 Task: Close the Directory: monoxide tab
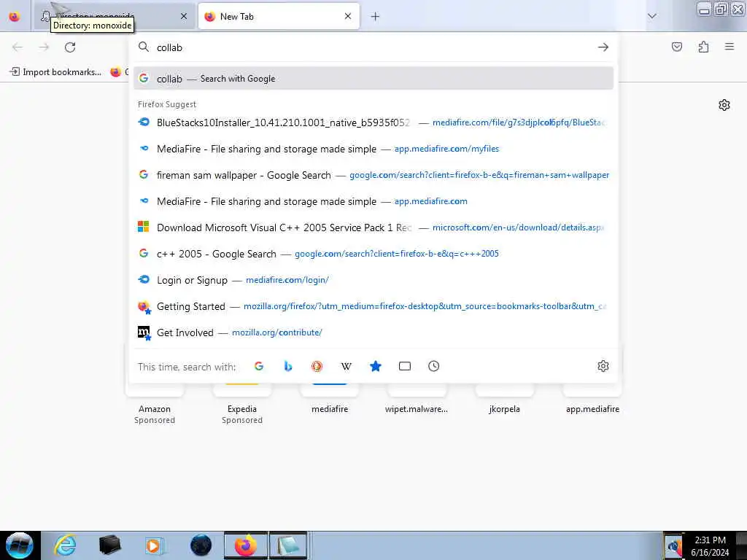[x=184, y=17]
